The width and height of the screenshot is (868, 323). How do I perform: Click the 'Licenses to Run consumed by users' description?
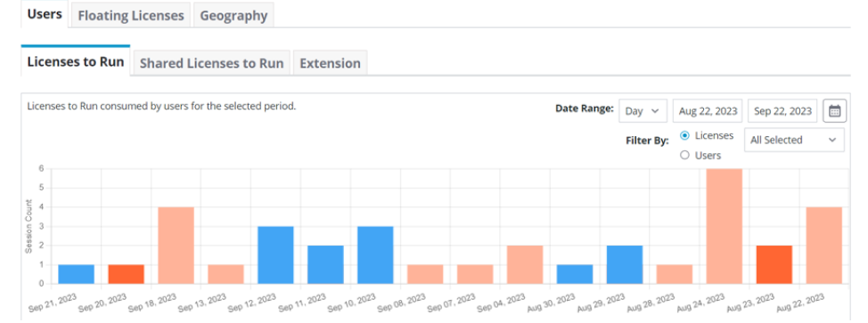coord(161,106)
